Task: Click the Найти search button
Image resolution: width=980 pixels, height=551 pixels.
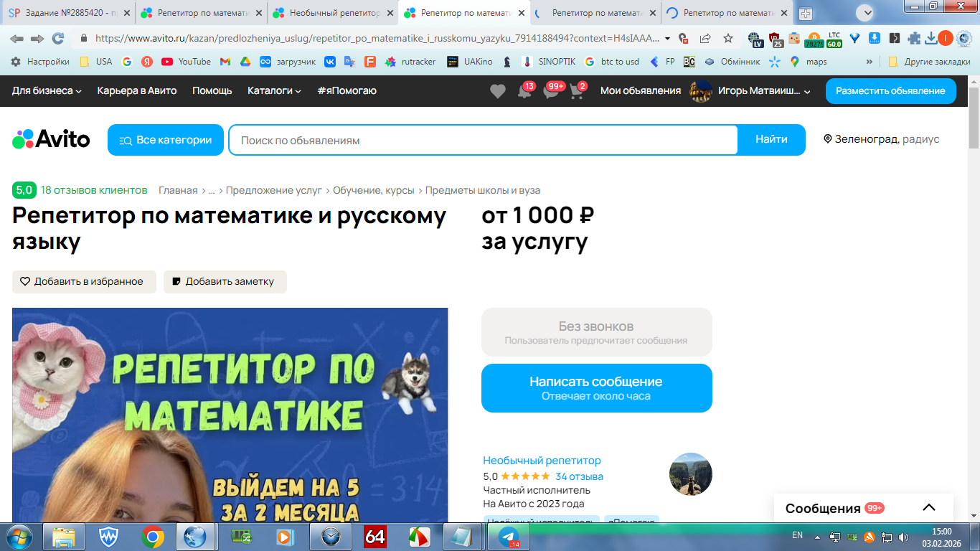Action: tap(771, 140)
